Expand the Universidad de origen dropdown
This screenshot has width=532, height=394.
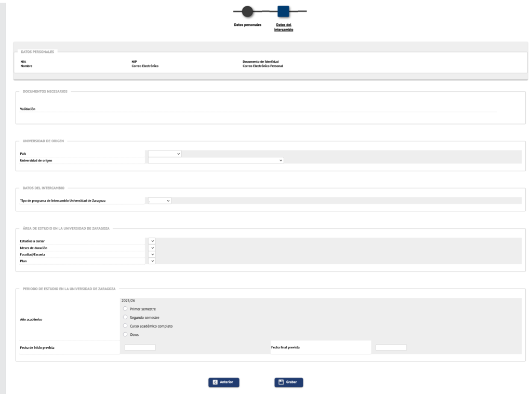216,160
